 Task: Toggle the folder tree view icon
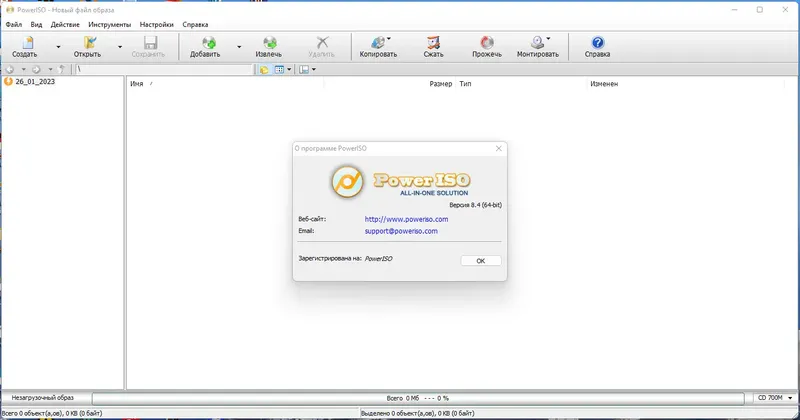(x=264, y=69)
